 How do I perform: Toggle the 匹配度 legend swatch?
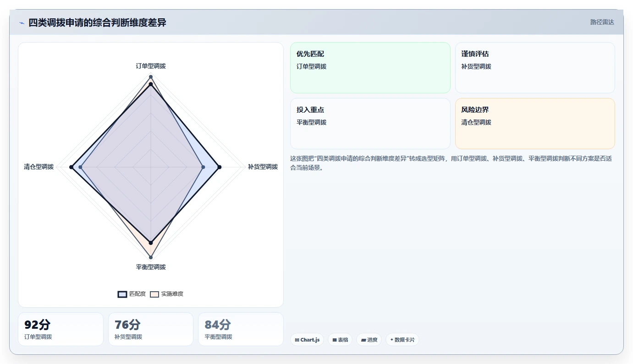tap(122, 294)
